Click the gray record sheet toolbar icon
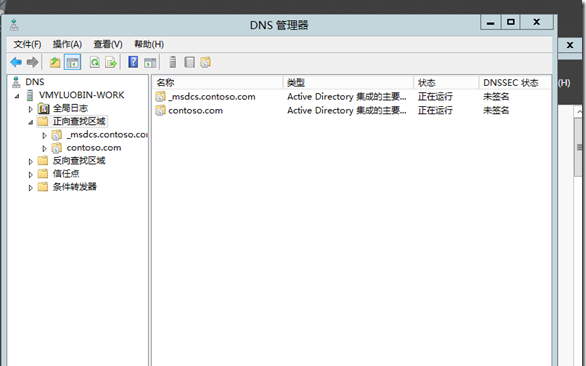This screenshot has width=586, height=366. (x=189, y=62)
